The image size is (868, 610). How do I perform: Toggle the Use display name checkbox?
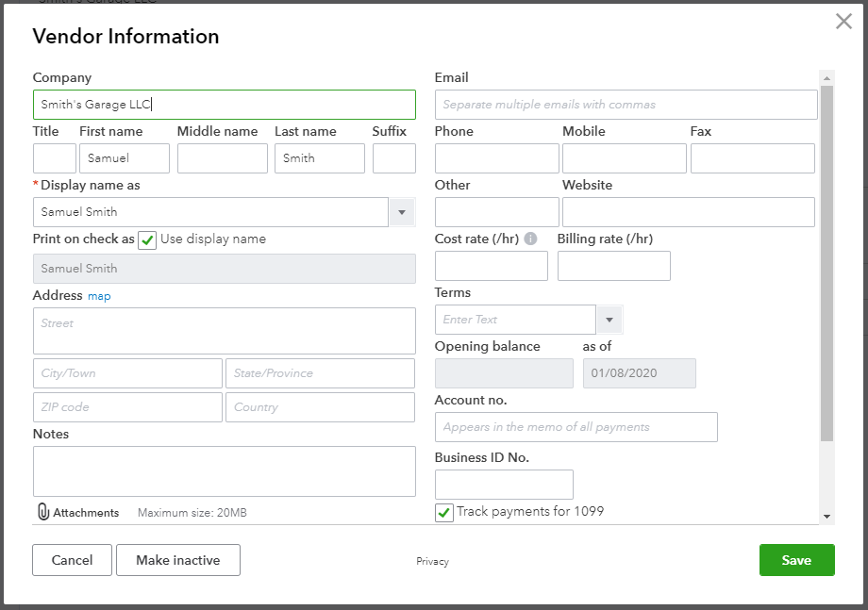pyautogui.click(x=147, y=239)
